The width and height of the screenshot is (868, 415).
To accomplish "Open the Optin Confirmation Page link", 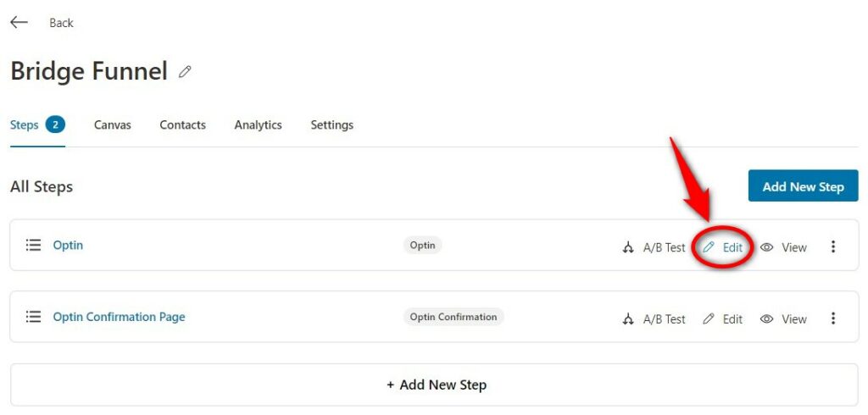I will click(119, 317).
